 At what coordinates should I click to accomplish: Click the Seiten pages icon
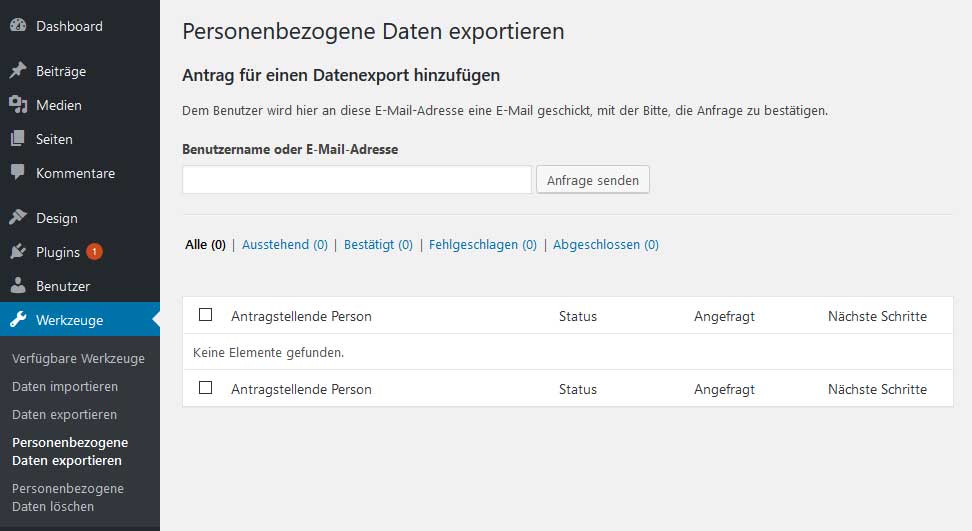point(18,139)
